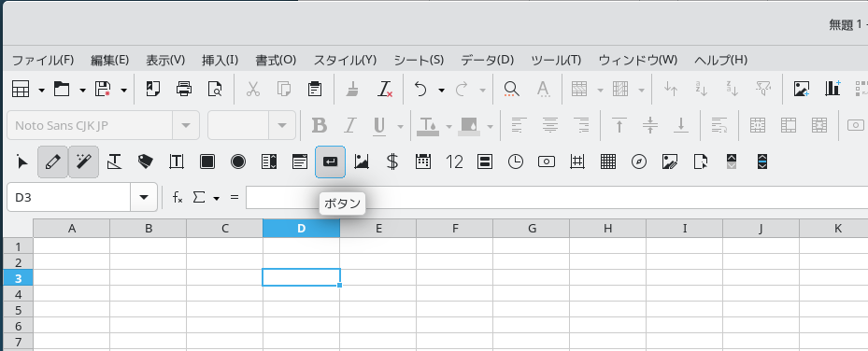Image resolution: width=868 pixels, height=351 pixels.
Task: Expand the Save dropdown arrow
Action: [124, 90]
